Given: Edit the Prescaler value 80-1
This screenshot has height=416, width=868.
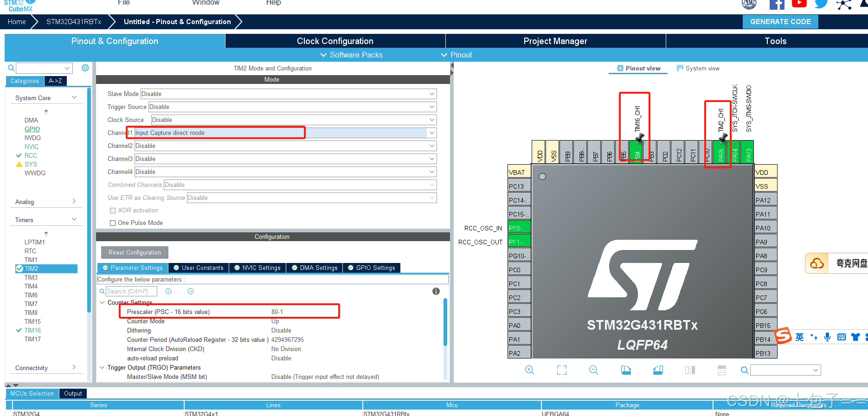Looking at the screenshot, I should (x=277, y=312).
